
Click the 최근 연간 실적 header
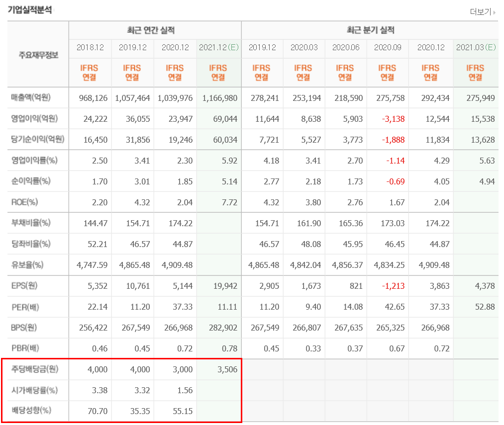click(151, 30)
